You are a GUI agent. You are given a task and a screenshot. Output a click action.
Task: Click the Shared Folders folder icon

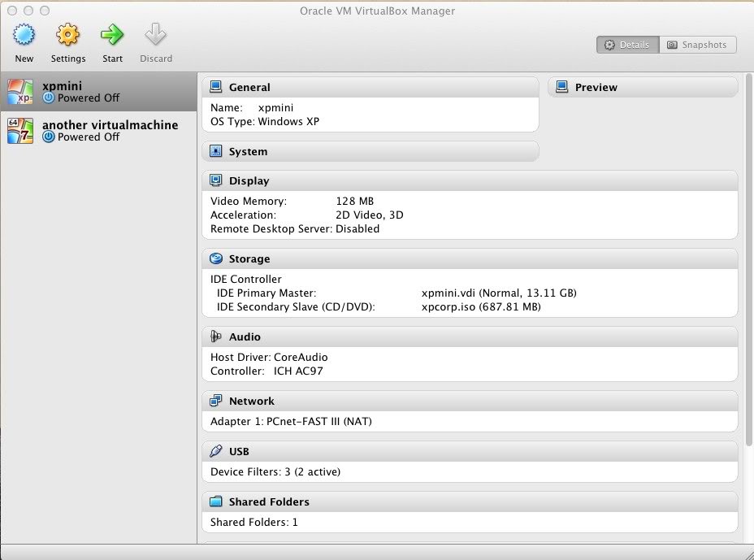coord(216,501)
